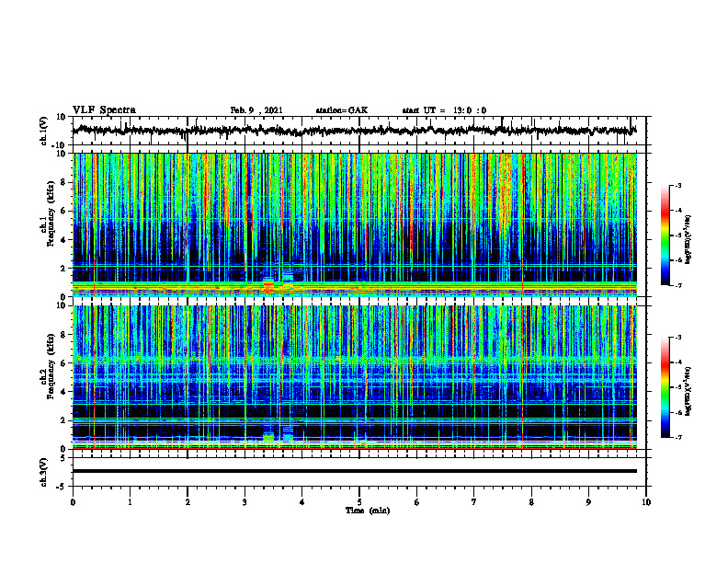Click the "-4" label on ch.1 colorbar
Screen dimensions: 728x563
[677, 211]
